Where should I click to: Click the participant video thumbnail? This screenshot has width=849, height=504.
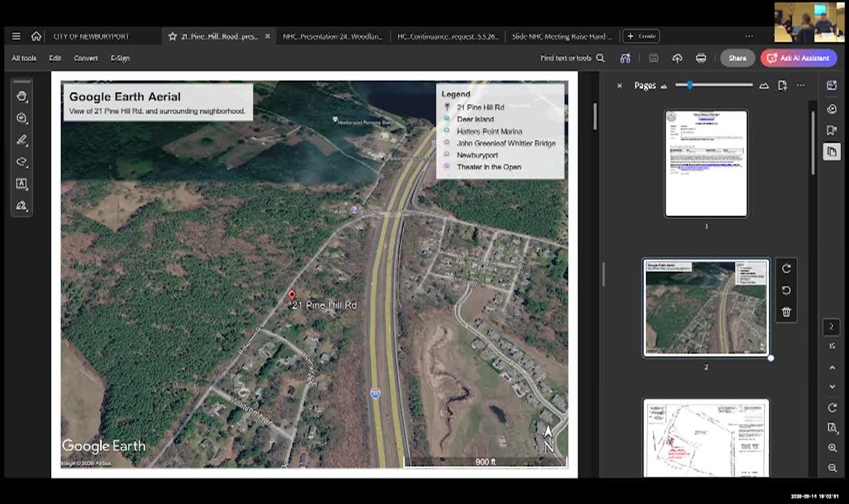809,23
